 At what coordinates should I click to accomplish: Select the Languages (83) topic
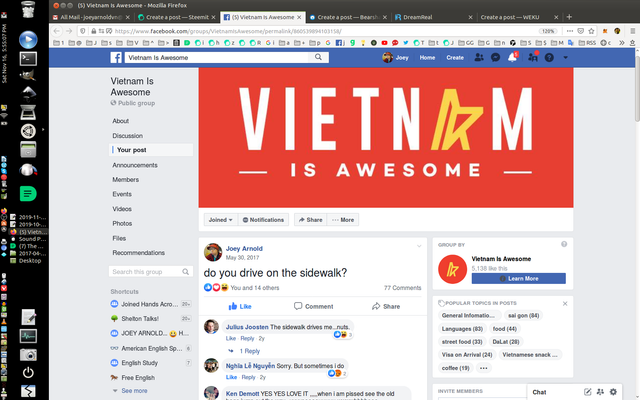(462, 329)
